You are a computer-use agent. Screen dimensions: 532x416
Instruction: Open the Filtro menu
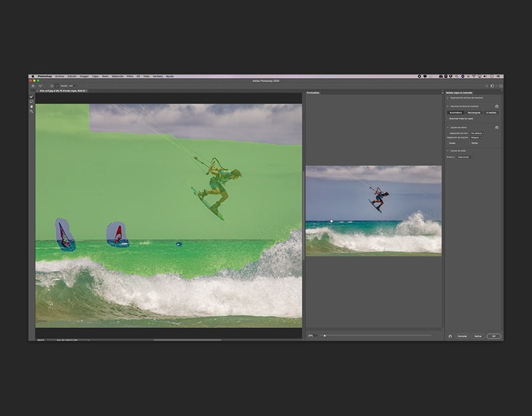coord(130,76)
